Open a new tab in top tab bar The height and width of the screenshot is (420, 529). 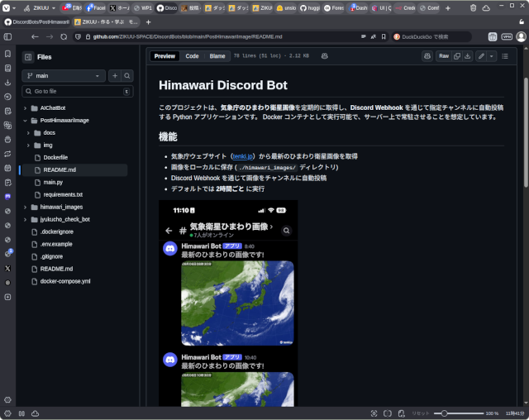pos(448,8)
